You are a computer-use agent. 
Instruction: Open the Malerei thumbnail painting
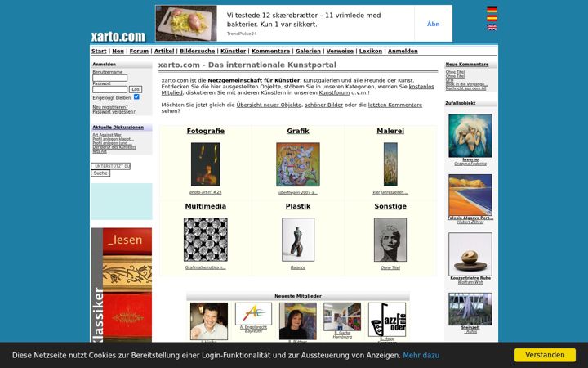pyautogui.click(x=390, y=164)
